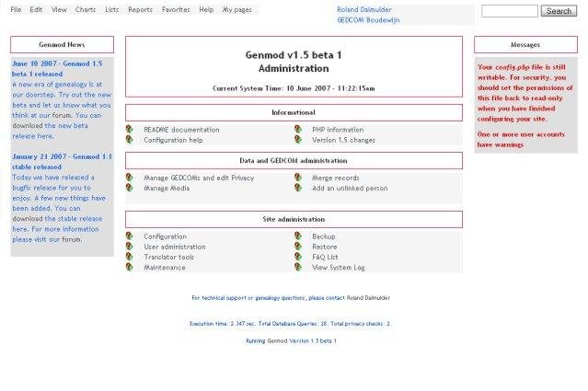588x391 pixels.
Task: Click the icon beside User administration
Action: coord(130,247)
